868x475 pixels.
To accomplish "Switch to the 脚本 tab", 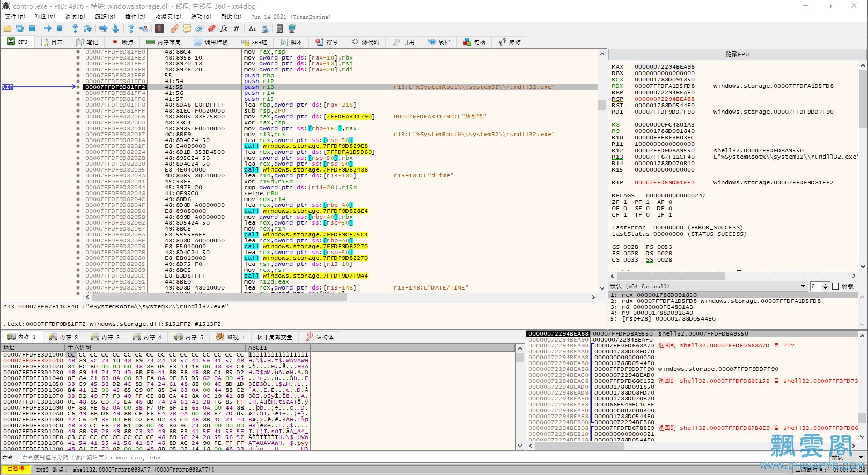I will pyautogui.click(x=292, y=42).
